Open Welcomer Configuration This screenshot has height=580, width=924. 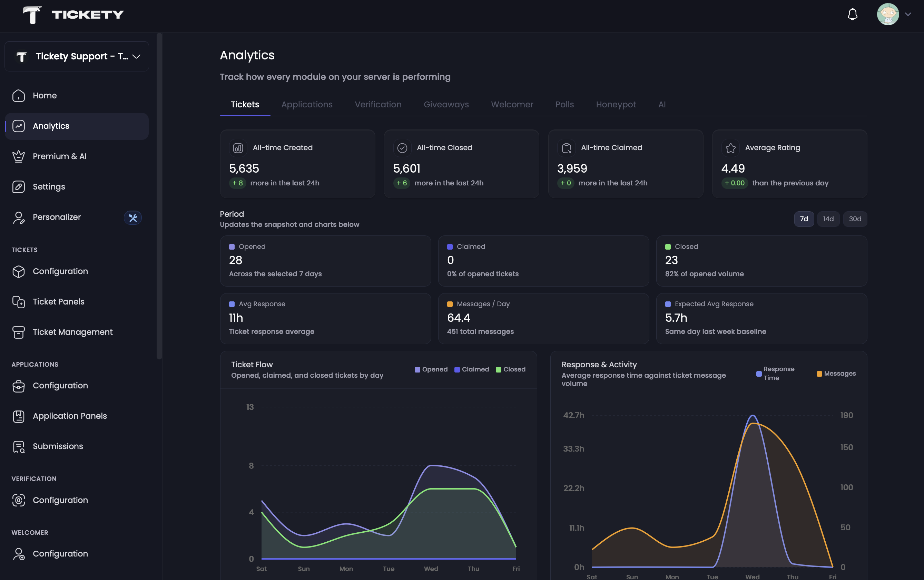pyautogui.click(x=77, y=553)
